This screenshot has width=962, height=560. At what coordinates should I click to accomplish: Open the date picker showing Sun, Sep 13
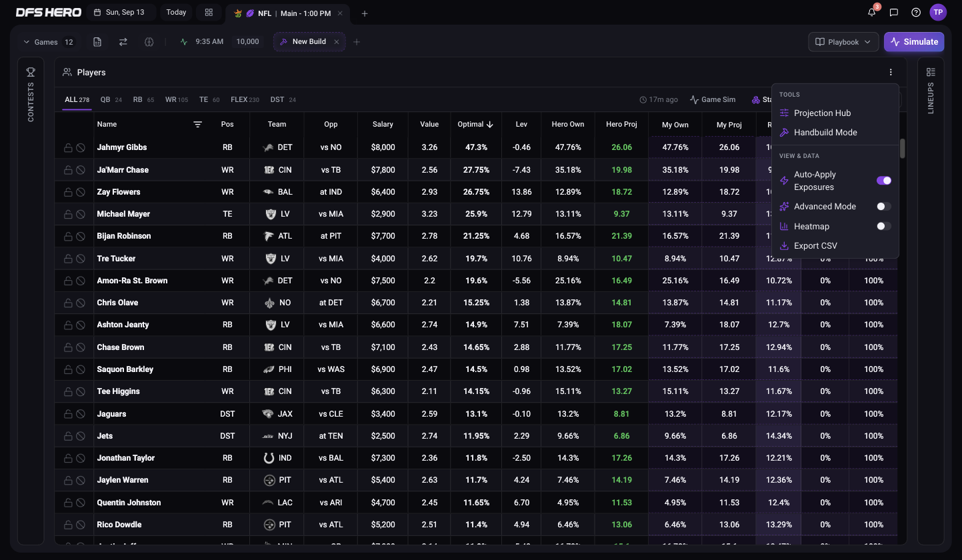pyautogui.click(x=121, y=12)
